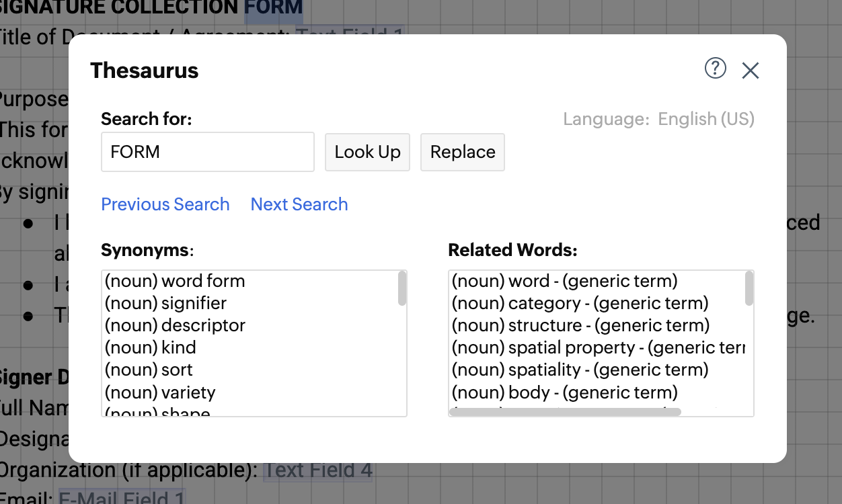Choose the synonym "signifier"
Viewport: 842px width, 504px height.
pyautogui.click(x=166, y=303)
